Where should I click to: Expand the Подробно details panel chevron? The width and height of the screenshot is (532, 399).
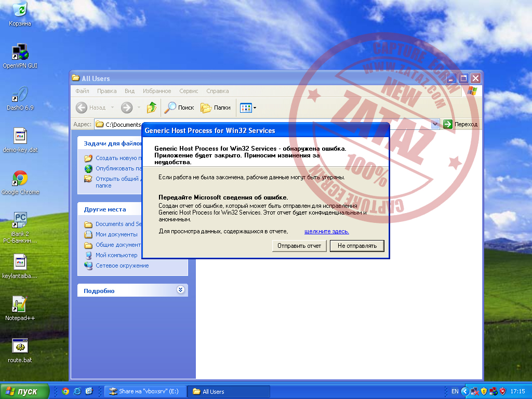coord(180,290)
